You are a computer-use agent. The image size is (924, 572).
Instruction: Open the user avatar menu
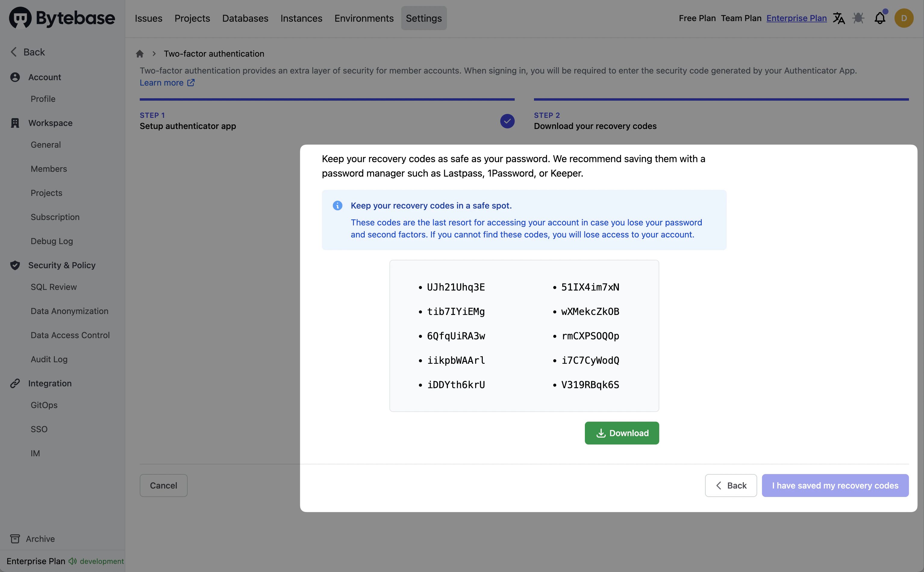(x=904, y=18)
